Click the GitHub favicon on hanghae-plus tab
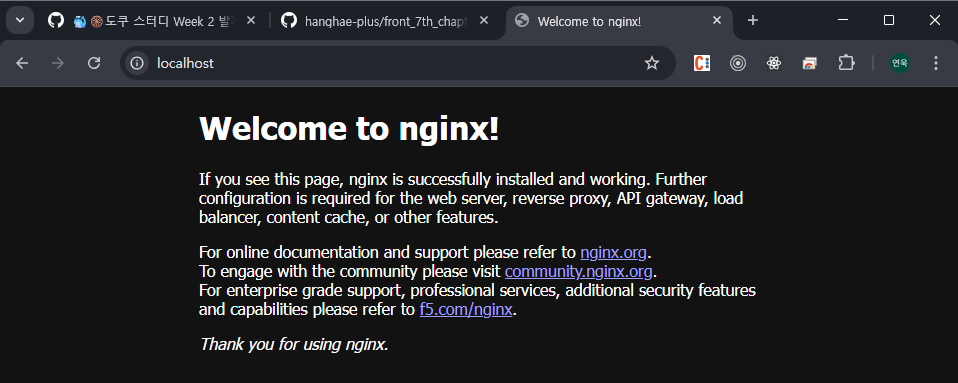 (x=288, y=21)
